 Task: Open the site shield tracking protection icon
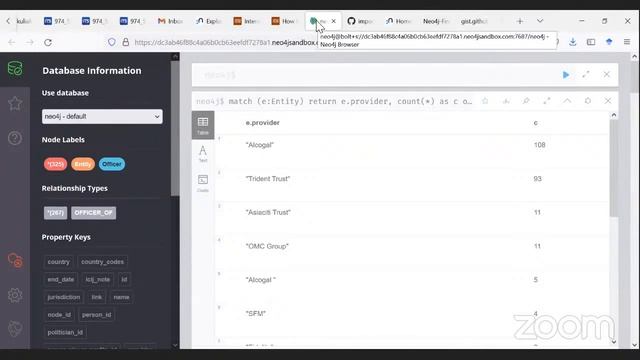click(112, 42)
